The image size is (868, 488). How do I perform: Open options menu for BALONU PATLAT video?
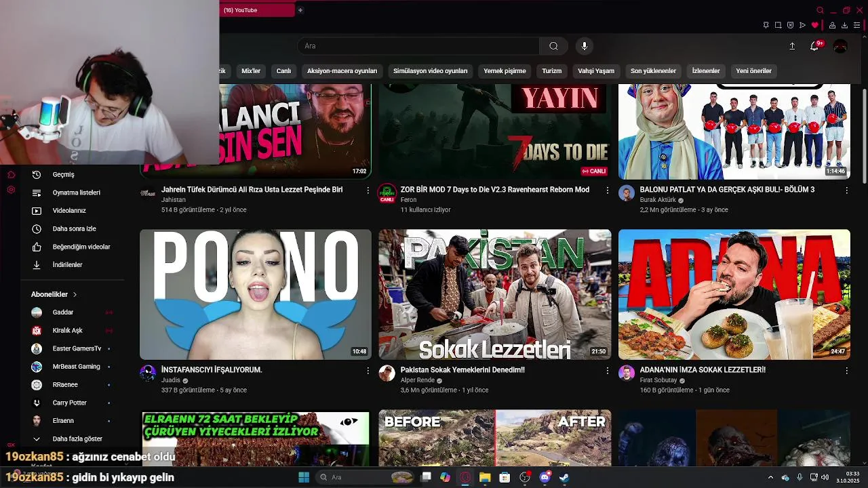coord(846,190)
